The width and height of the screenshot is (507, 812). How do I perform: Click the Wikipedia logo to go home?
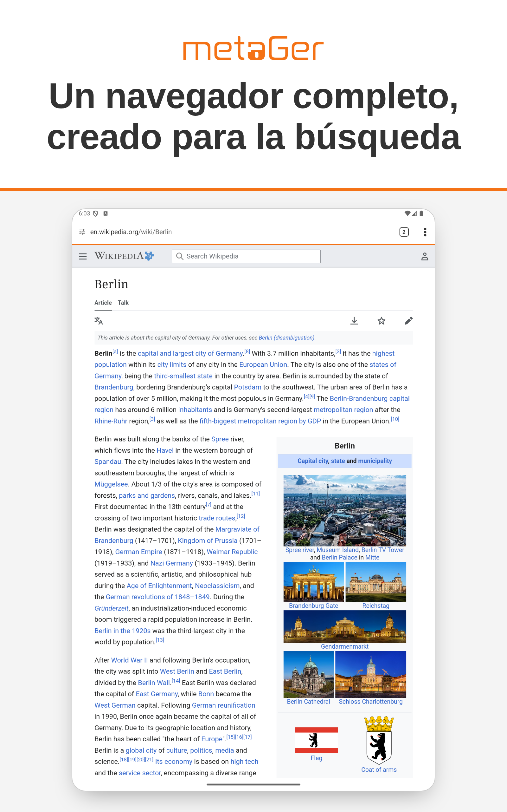tap(124, 256)
